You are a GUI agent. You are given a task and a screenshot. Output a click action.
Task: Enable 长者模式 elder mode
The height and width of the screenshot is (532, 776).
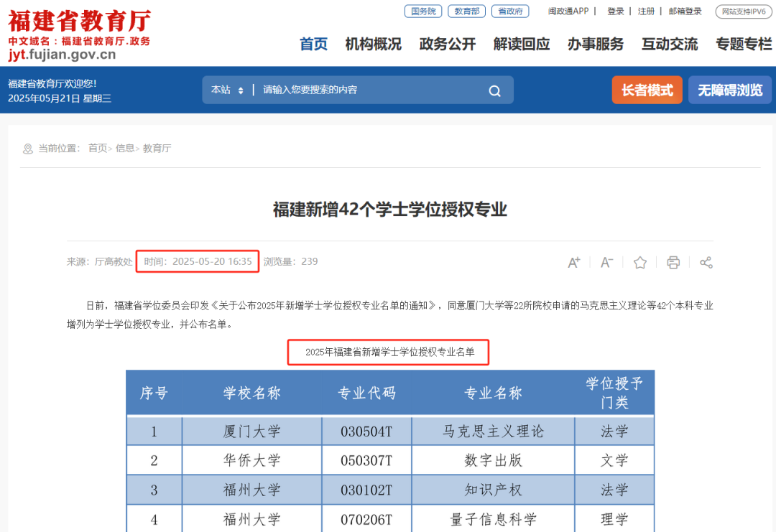coord(647,90)
